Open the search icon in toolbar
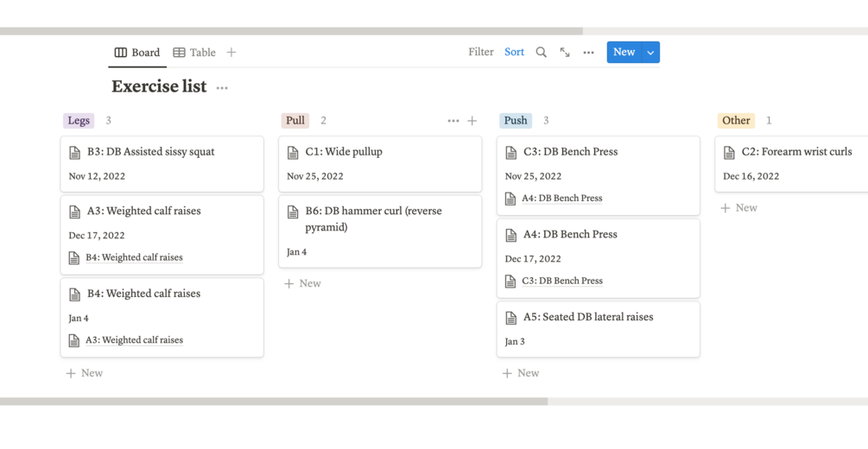This screenshot has width=868, height=449. (x=541, y=53)
